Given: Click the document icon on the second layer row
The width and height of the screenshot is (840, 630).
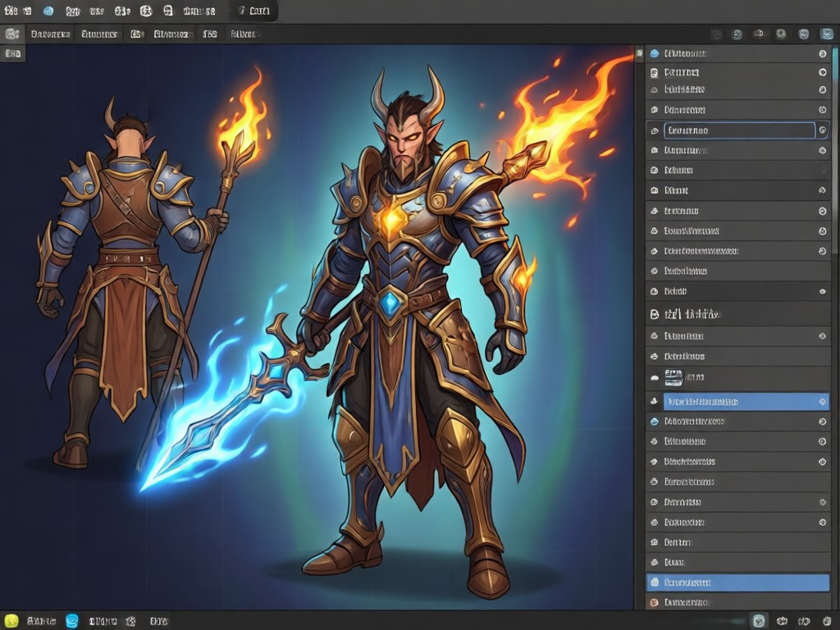Looking at the screenshot, I should pos(654,72).
